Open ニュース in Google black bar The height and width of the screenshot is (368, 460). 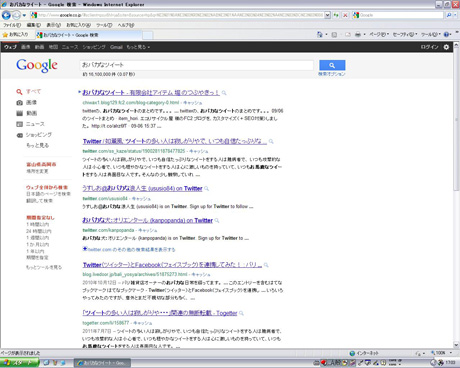point(70,47)
